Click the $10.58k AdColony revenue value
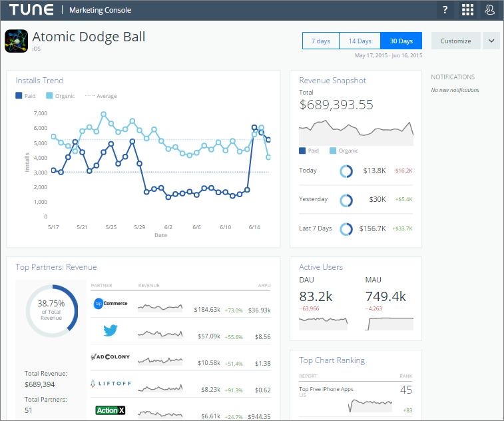This screenshot has width=504, height=421. tap(209, 363)
